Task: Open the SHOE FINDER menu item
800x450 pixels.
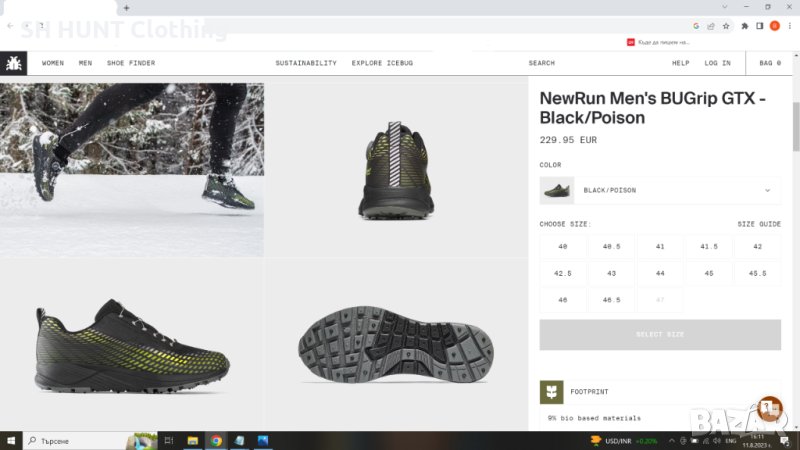Action: tap(131, 63)
